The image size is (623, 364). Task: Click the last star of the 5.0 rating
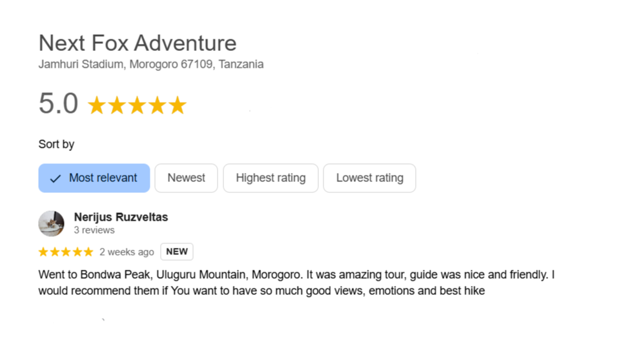pos(177,105)
